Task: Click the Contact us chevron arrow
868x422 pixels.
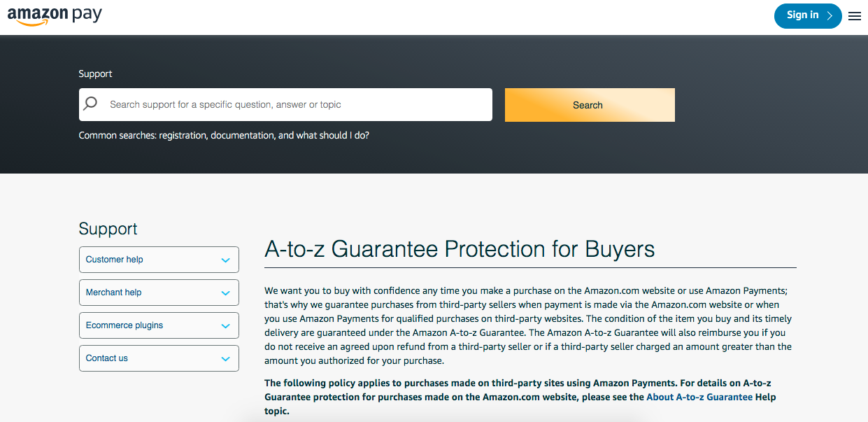Action: [x=225, y=359]
